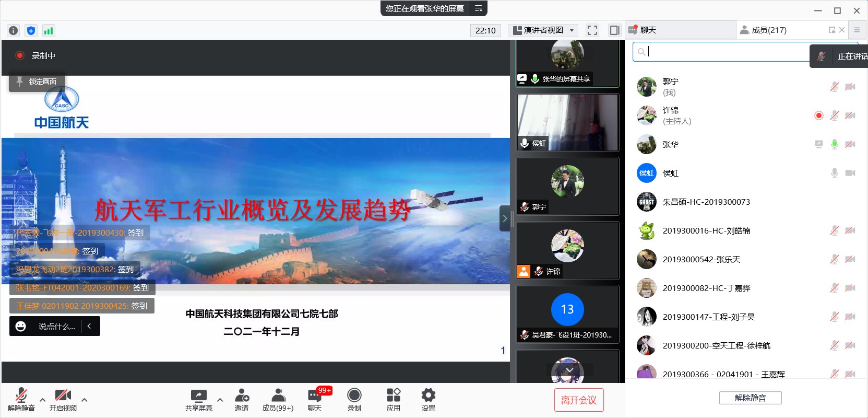Click the unmute button below members list
Screen dimensions: 868x418
(750, 398)
